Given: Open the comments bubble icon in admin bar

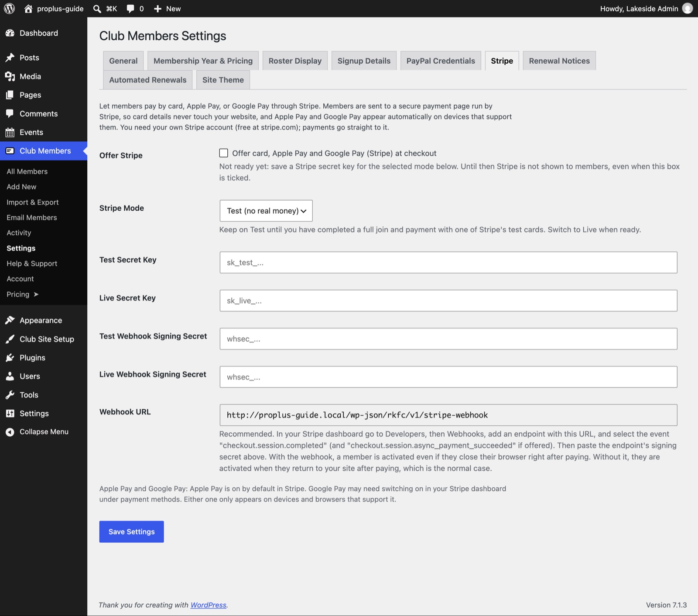Looking at the screenshot, I should (130, 9).
